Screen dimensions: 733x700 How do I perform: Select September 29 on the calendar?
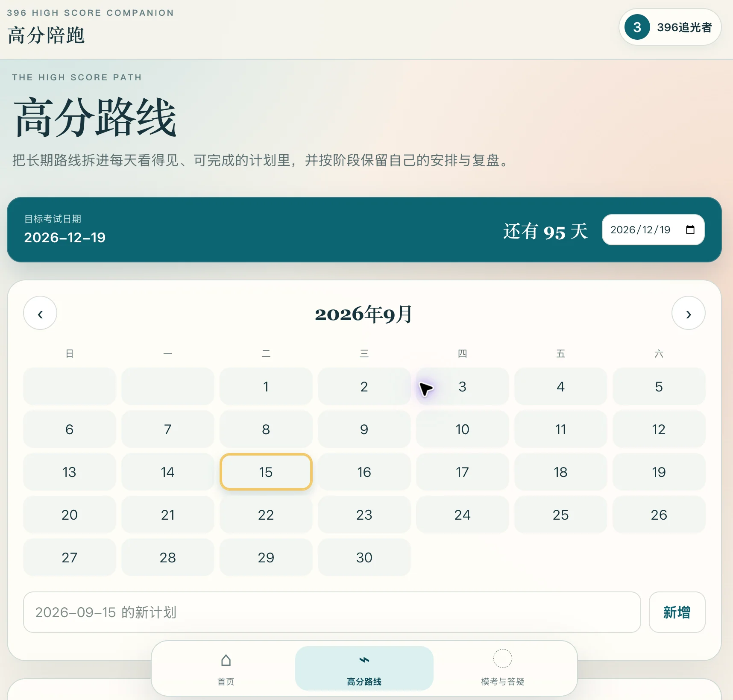[266, 557]
